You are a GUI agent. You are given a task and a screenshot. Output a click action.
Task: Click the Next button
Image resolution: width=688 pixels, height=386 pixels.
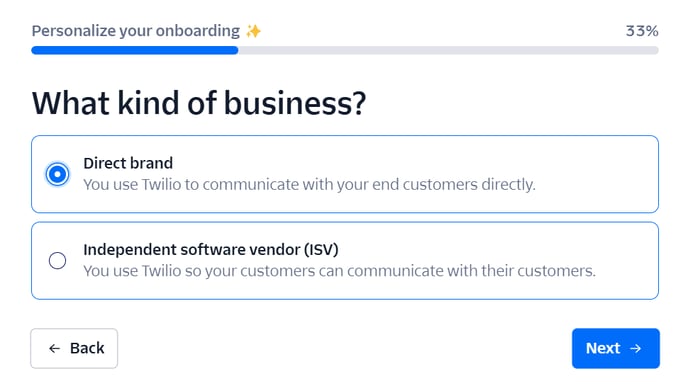[616, 348]
